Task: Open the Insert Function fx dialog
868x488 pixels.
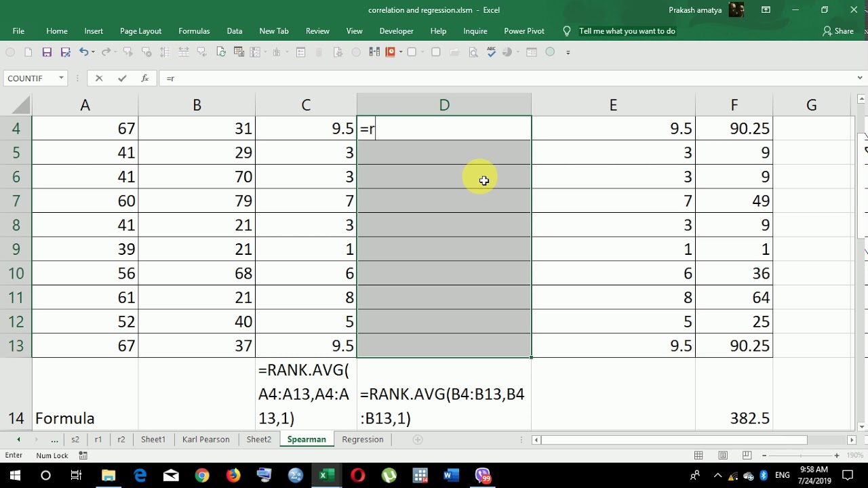Action: coord(144,79)
